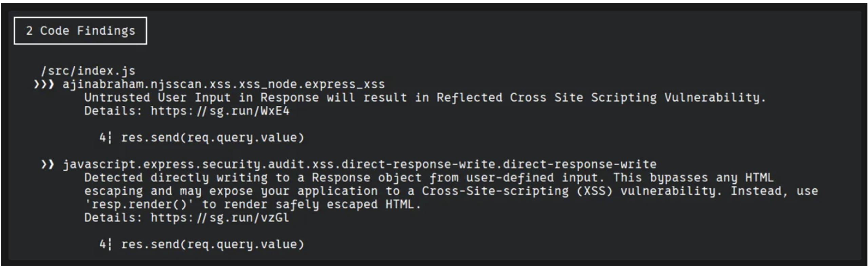868x266 pixels.
Task: Select the direct-response-write rule ID line
Action: coord(360,164)
